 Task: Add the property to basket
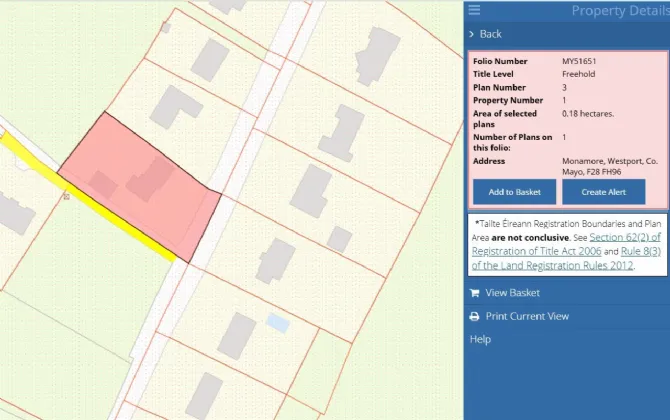pos(514,192)
